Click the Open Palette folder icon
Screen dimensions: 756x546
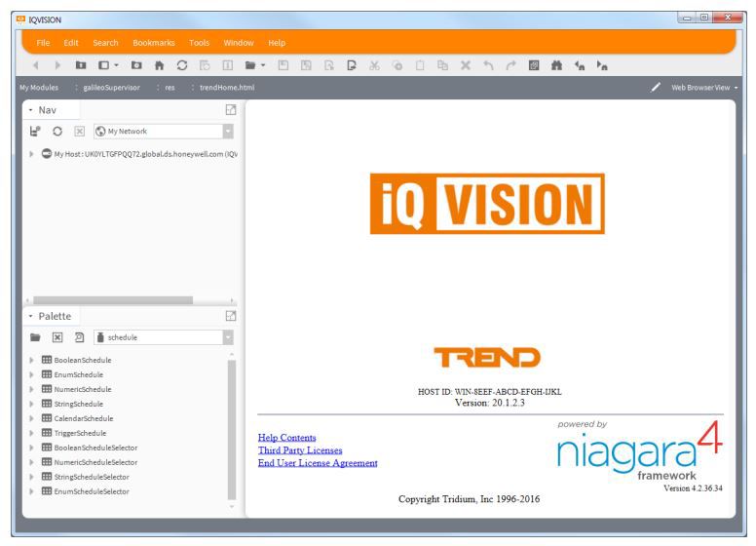35,337
